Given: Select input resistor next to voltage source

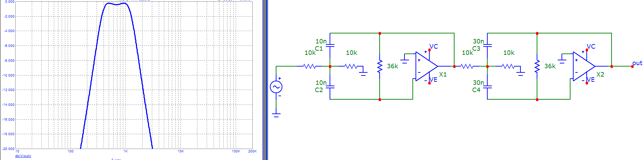Looking at the screenshot, I should pos(310,66).
